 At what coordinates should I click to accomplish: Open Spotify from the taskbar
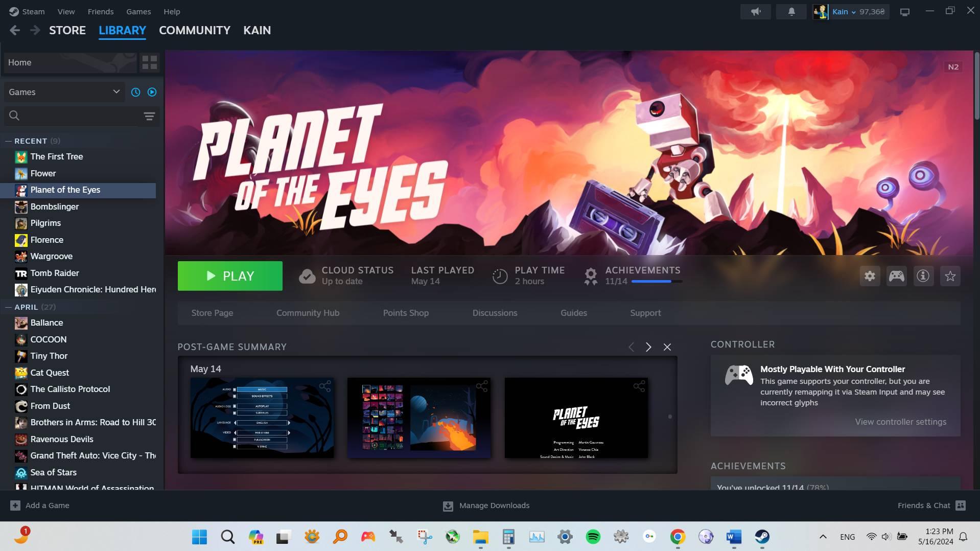593,537
